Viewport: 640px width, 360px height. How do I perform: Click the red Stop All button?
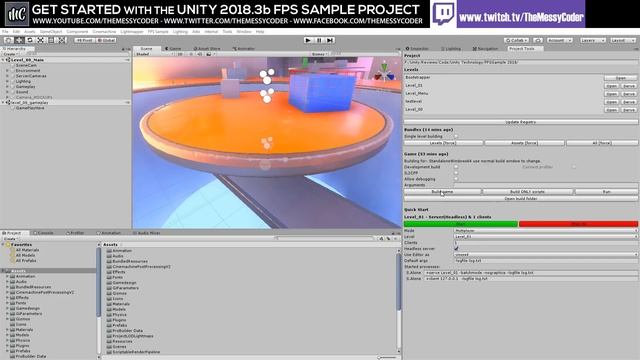(x=578, y=224)
